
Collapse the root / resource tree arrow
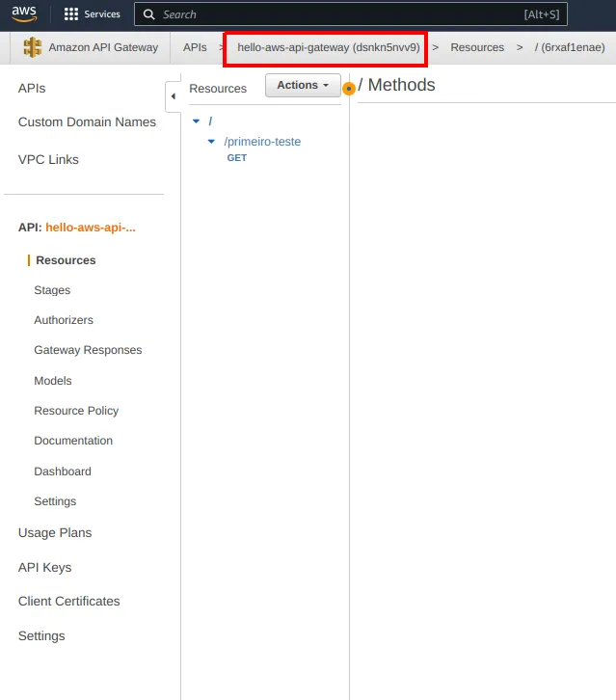click(196, 121)
